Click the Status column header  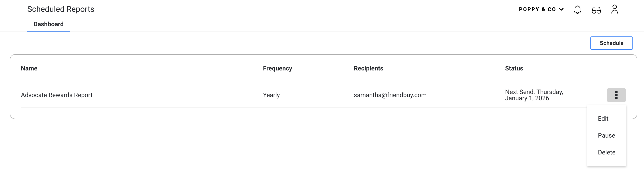[x=514, y=68]
